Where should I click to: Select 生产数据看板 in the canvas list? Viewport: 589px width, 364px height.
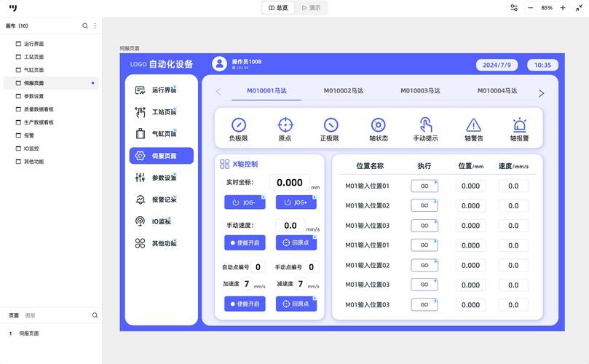tap(51, 122)
